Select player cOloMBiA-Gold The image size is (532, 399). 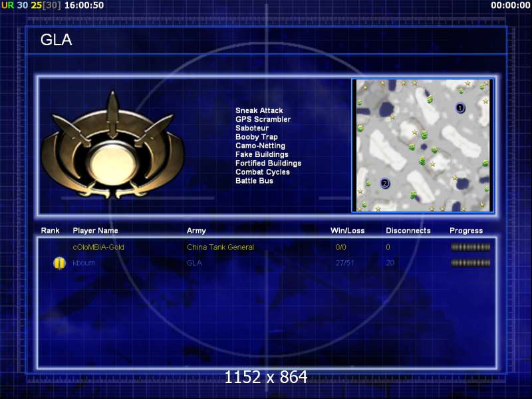[98, 247]
